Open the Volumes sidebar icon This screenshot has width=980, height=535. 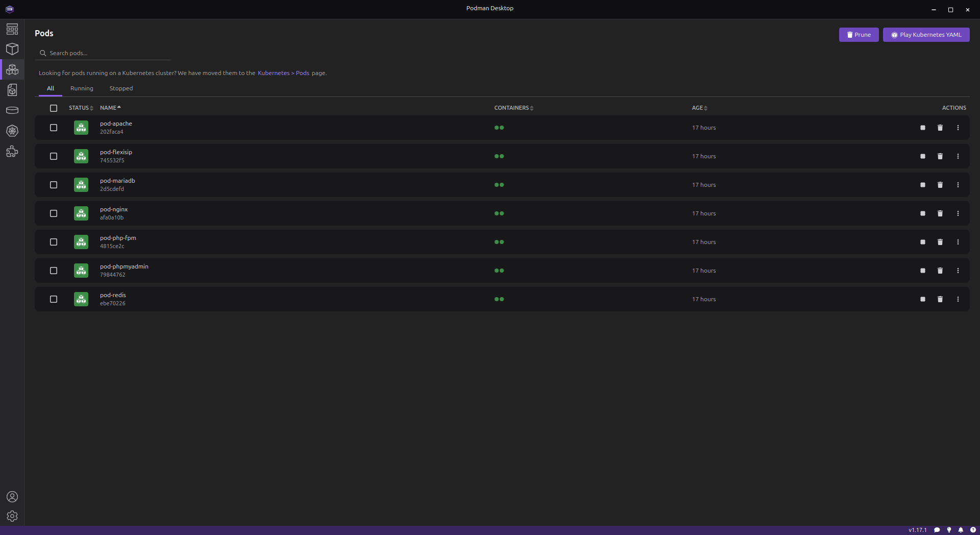[12, 110]
